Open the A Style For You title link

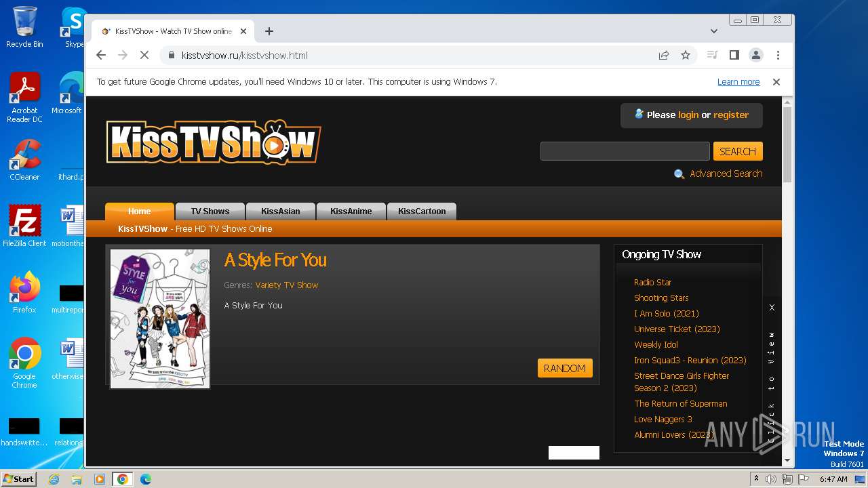[x=275, y=260]
